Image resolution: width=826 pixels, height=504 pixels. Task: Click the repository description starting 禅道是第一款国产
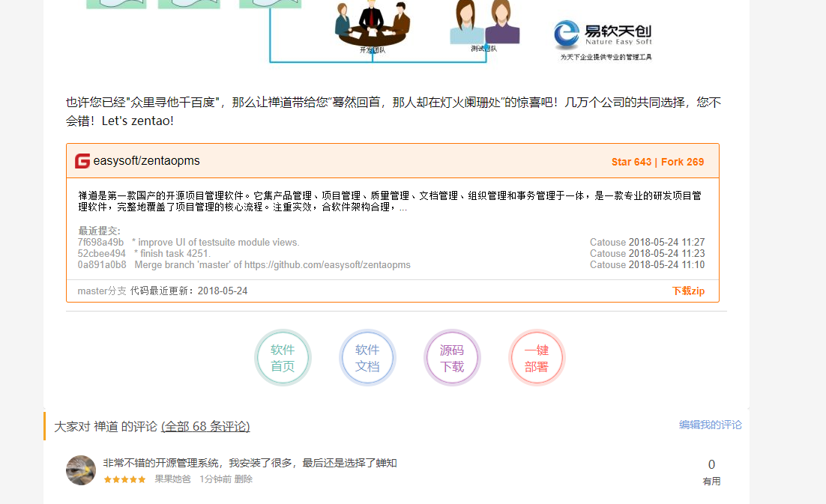coord(390,201)
